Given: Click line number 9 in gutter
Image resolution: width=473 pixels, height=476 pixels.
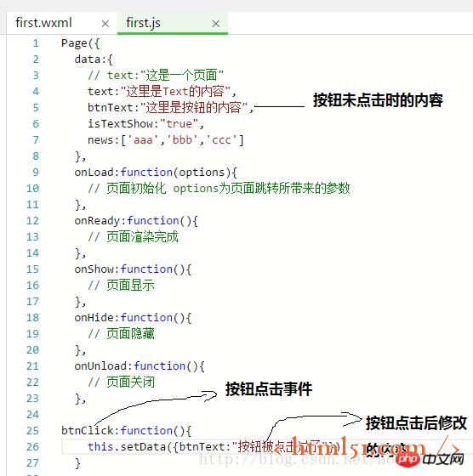Looking at the screenshot, I should [x=36, y=172].
